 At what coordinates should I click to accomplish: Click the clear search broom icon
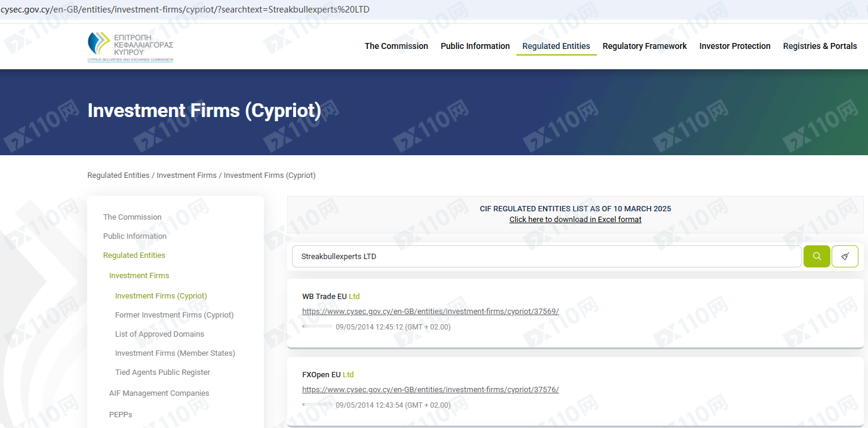click(845, 256)
